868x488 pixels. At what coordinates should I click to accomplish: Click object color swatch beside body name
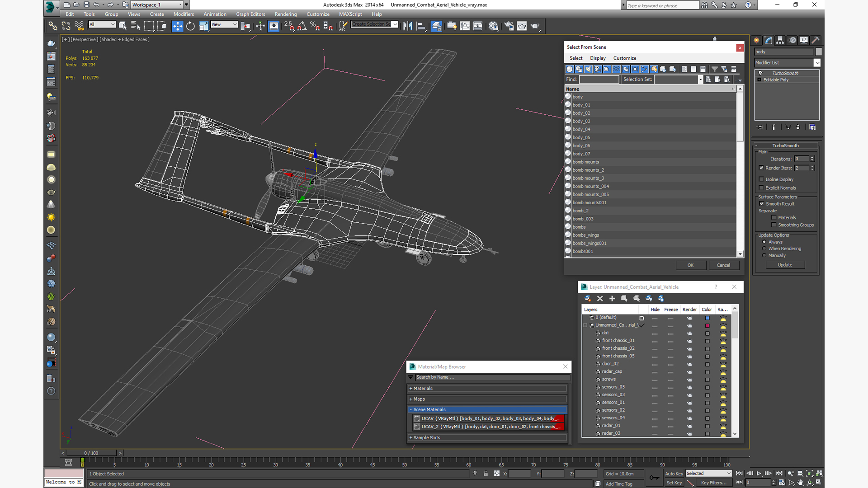pos(819,52)
